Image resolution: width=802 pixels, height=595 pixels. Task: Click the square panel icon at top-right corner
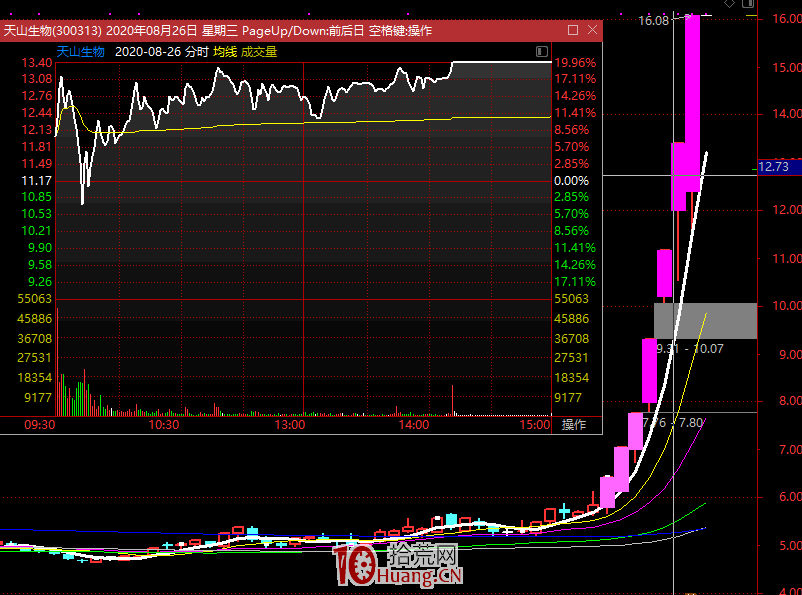(748, 4)
